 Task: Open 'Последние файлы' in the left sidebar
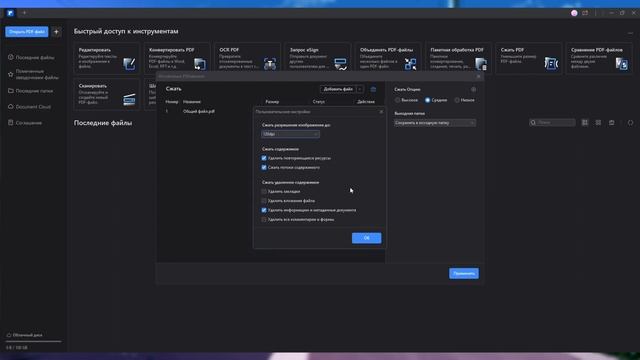tap(31, 58)
